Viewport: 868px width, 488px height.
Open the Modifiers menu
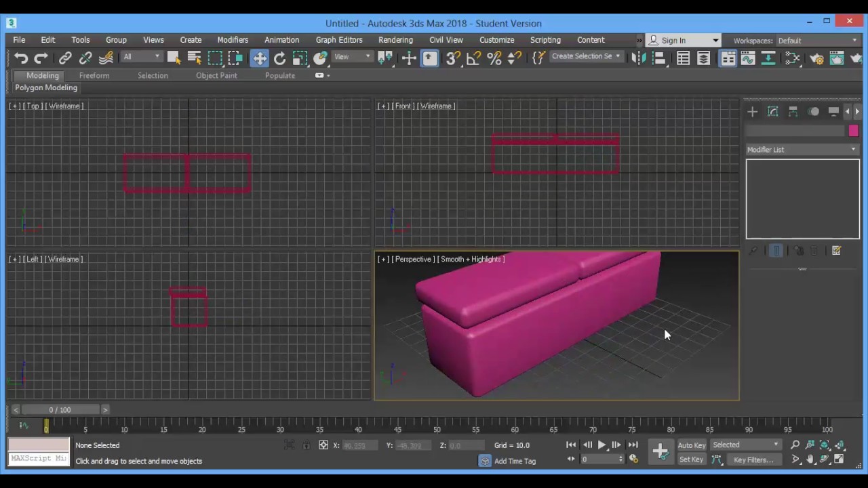(x=233, y=40)
